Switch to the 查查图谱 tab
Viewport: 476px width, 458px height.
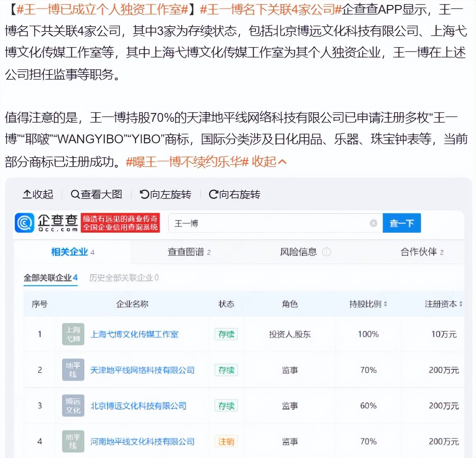(x=189, y=252)
